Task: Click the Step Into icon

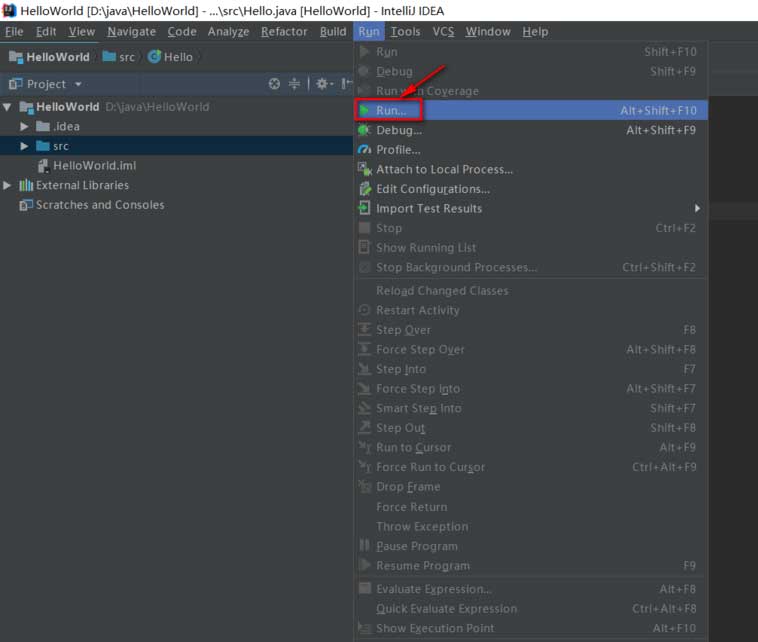Action: (x=364, y=369)
